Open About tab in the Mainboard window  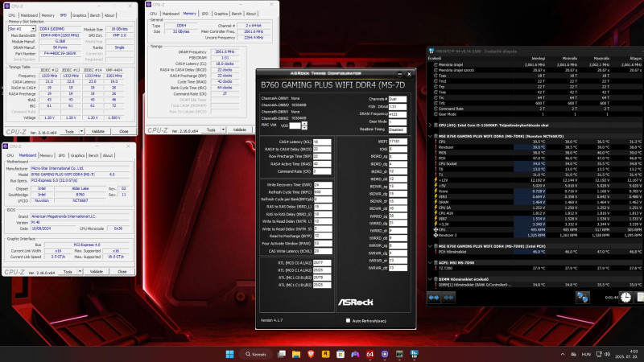coord(108,155)
